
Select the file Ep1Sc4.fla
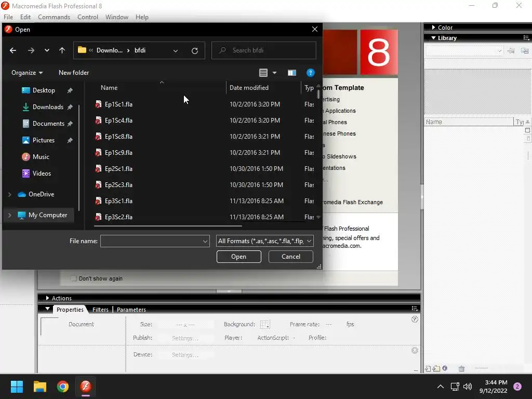(x=118, y=121)
